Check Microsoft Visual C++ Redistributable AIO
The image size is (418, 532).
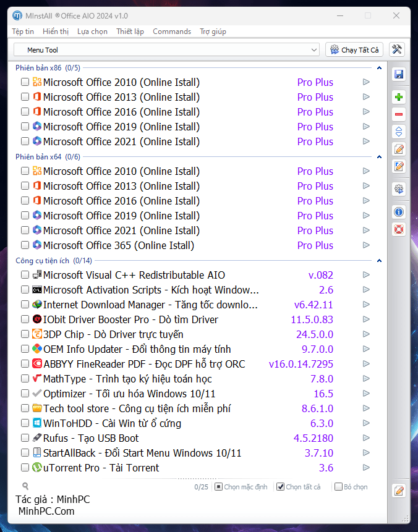25,274
